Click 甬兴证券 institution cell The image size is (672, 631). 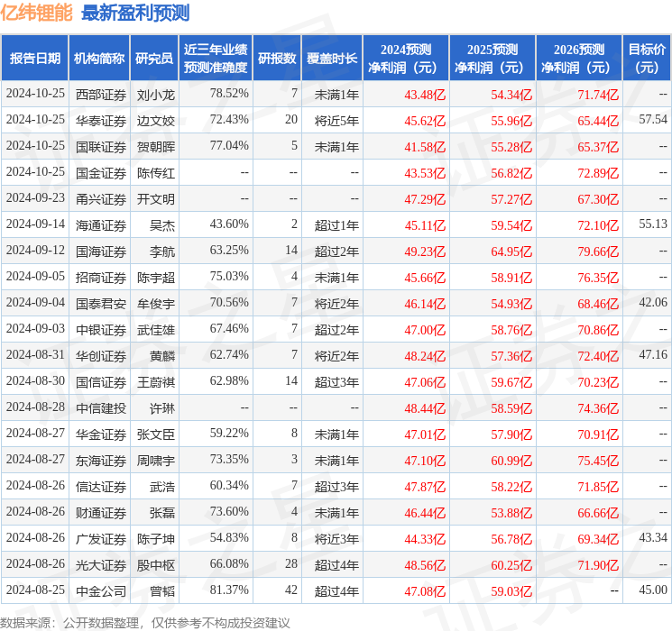(x=101, y=199)
